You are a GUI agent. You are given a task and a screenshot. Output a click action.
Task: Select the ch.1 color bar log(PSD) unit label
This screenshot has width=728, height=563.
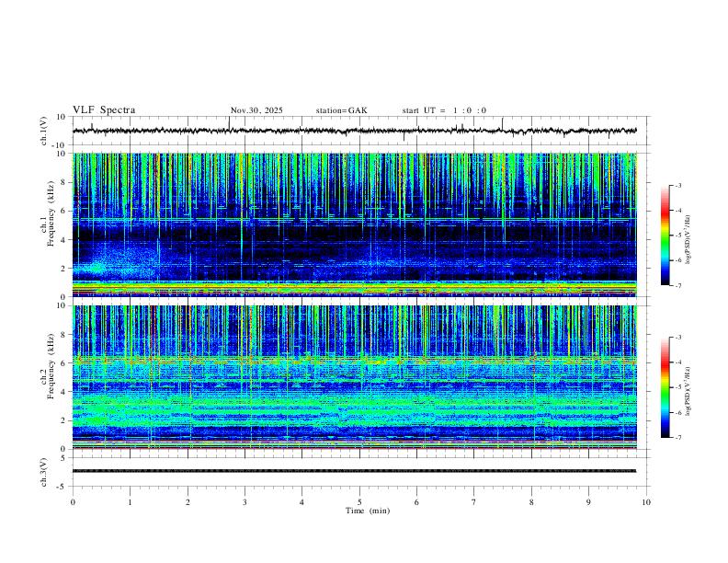tap(688, 239)
